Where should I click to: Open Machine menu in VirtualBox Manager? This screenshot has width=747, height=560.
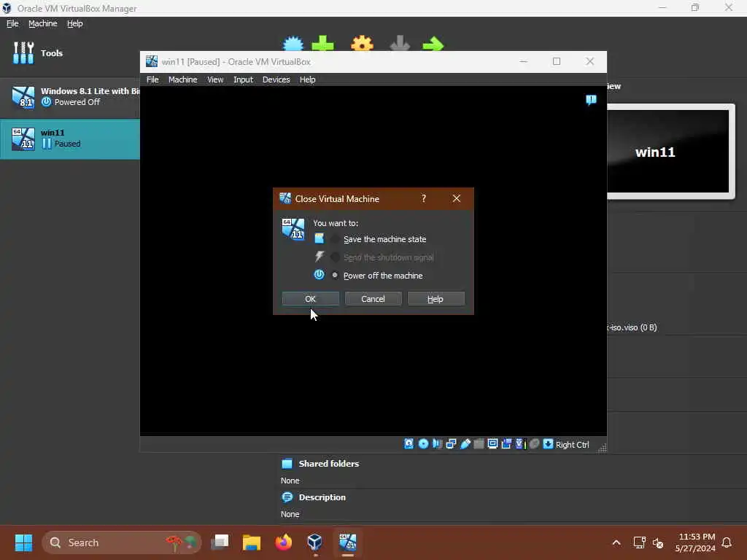[x=43, y=23]
